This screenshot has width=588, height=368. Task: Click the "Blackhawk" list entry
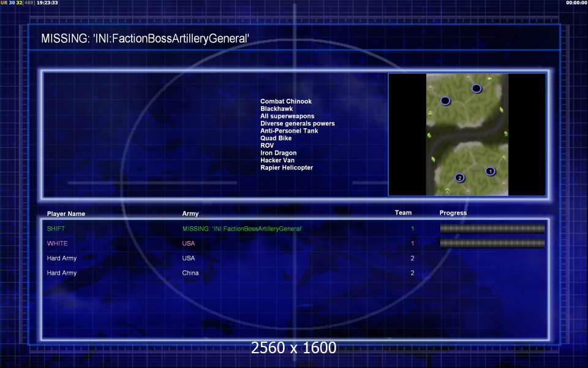(276, 109)
